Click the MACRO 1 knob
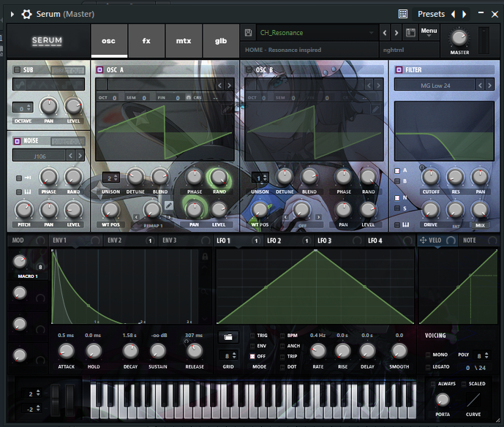The image size is (504, 427). point(20,262)
